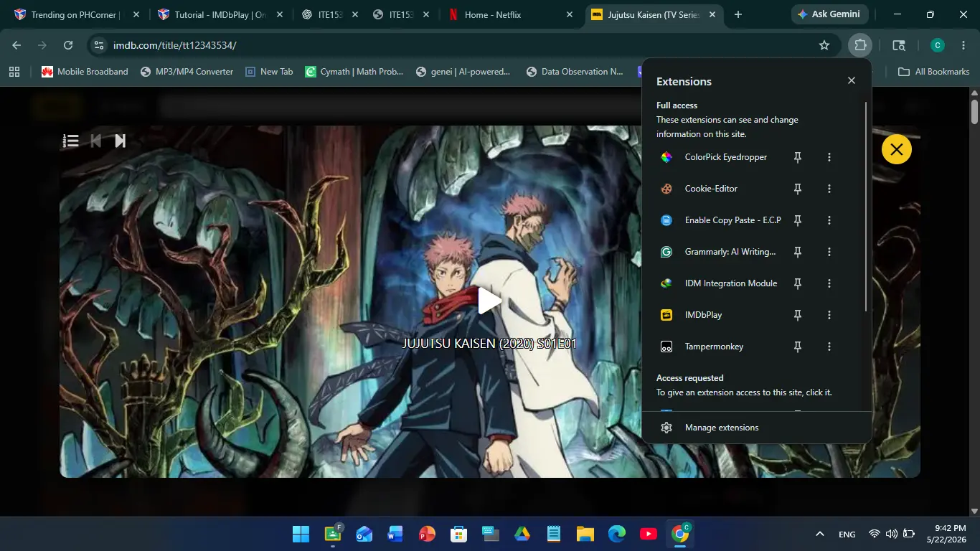Close the Extensions popup
The image size is (980, 551).
pyautogui.click(x=852, y=80)
